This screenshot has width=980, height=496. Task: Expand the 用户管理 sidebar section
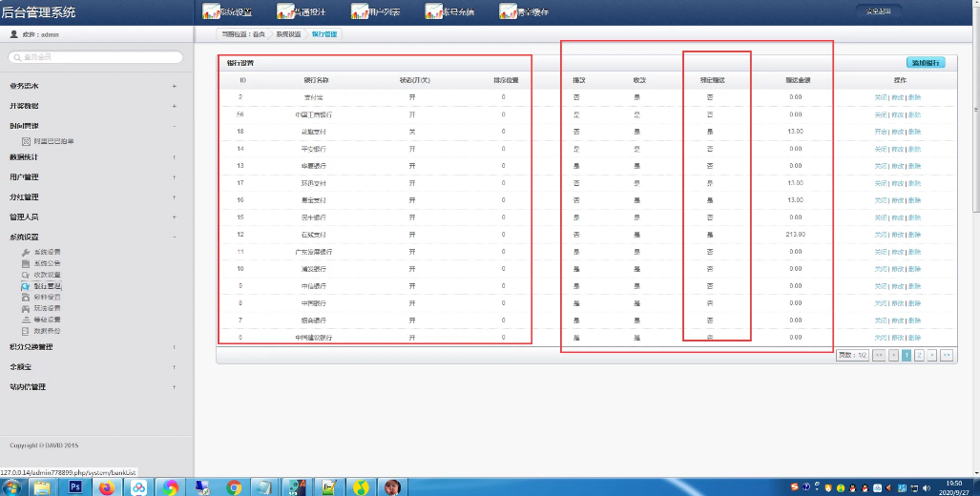click(174, 176)
